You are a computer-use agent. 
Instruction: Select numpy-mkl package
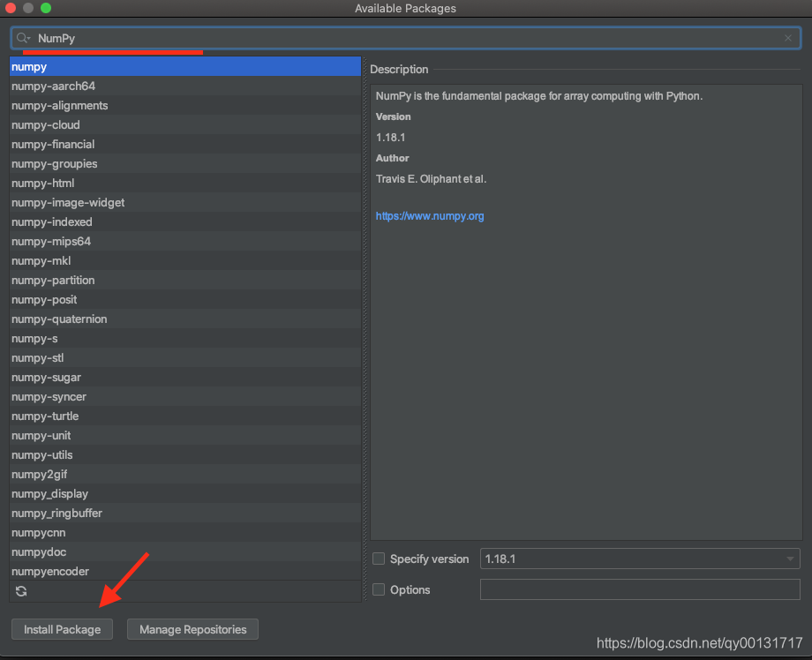coord(184,261)
